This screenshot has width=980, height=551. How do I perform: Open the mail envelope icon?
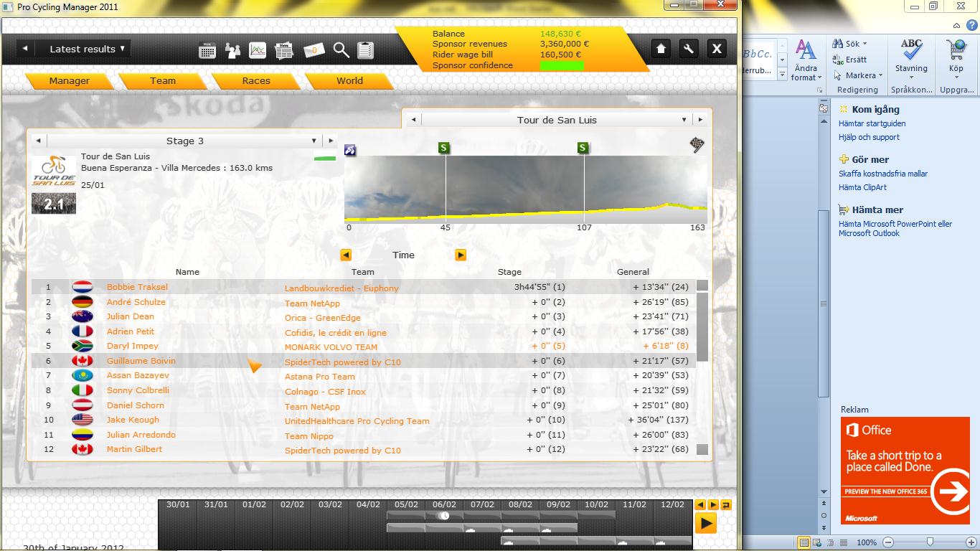pyautogui.click(x=314, y=50)
